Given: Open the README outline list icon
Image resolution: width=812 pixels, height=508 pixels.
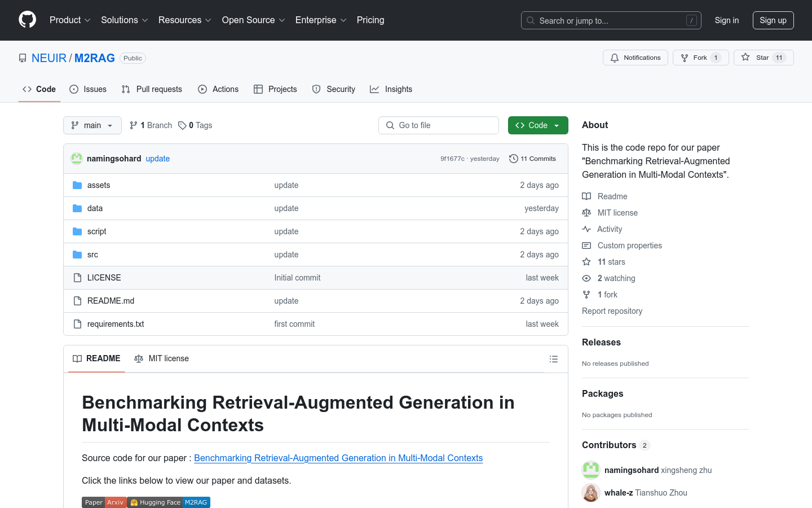Looking at the screenshot, I should click(x=553, y=359).
